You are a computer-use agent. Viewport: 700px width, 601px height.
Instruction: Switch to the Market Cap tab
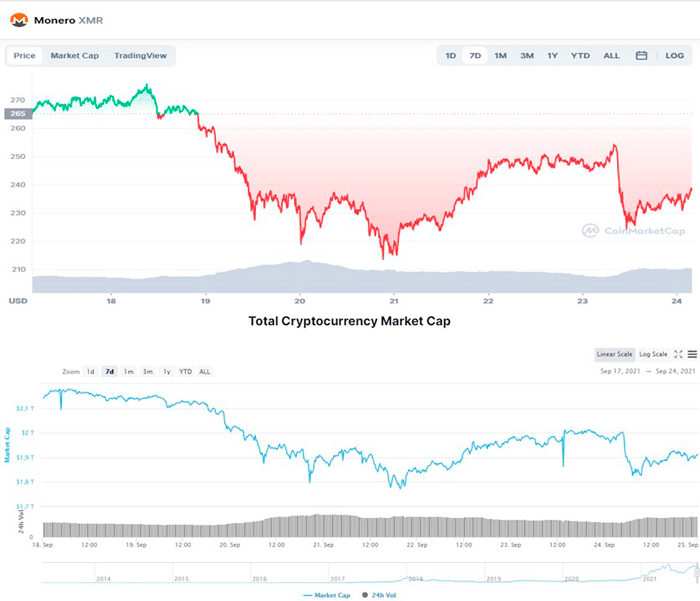click(74, 56)
